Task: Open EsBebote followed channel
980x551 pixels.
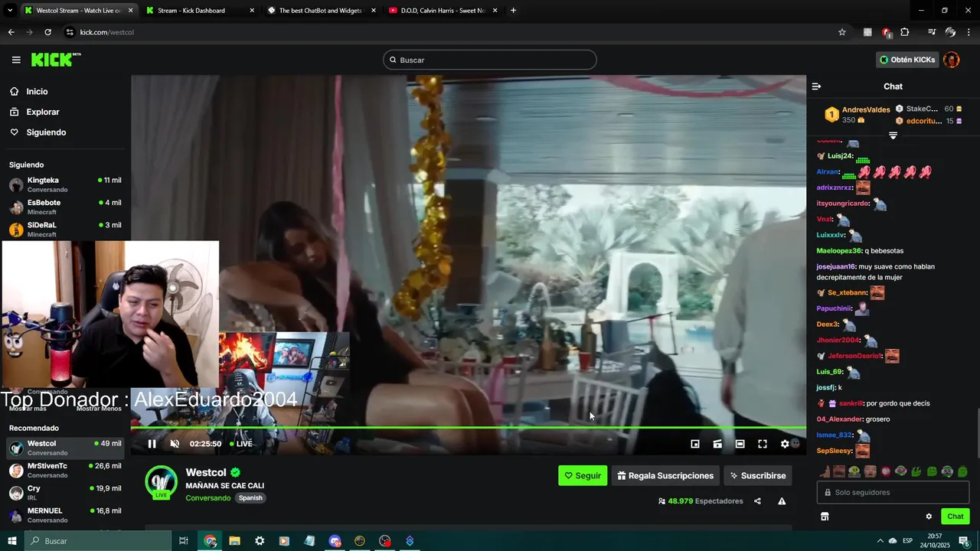Action: pos(65,207)
